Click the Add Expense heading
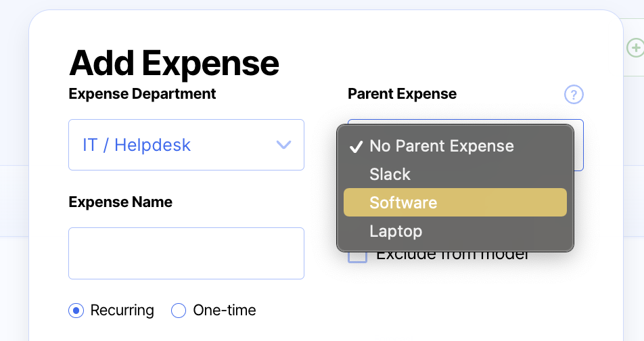Image resolution: width=644 pixels, height=341 pixels. click(174, 62)
